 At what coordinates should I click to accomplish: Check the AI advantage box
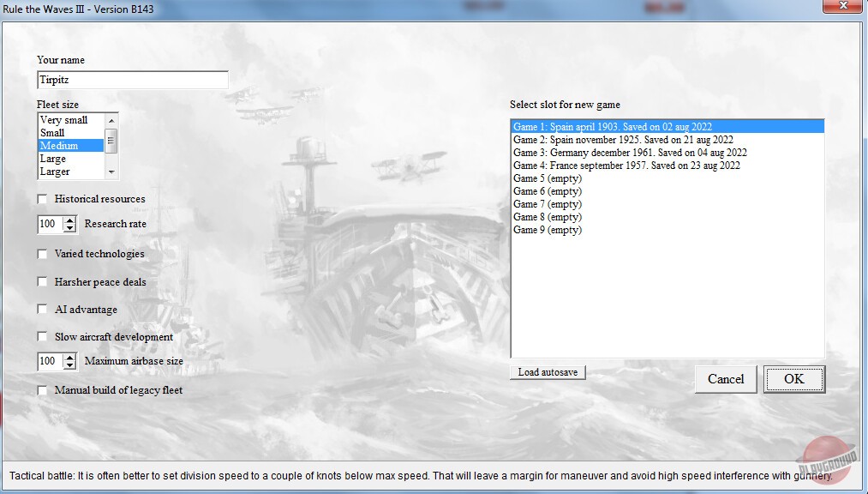pos(43,310)
